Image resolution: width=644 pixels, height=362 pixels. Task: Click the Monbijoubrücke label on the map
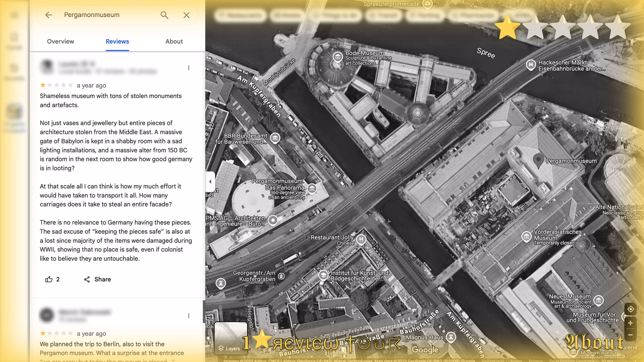pyautogui.click(x=279, y=72)
